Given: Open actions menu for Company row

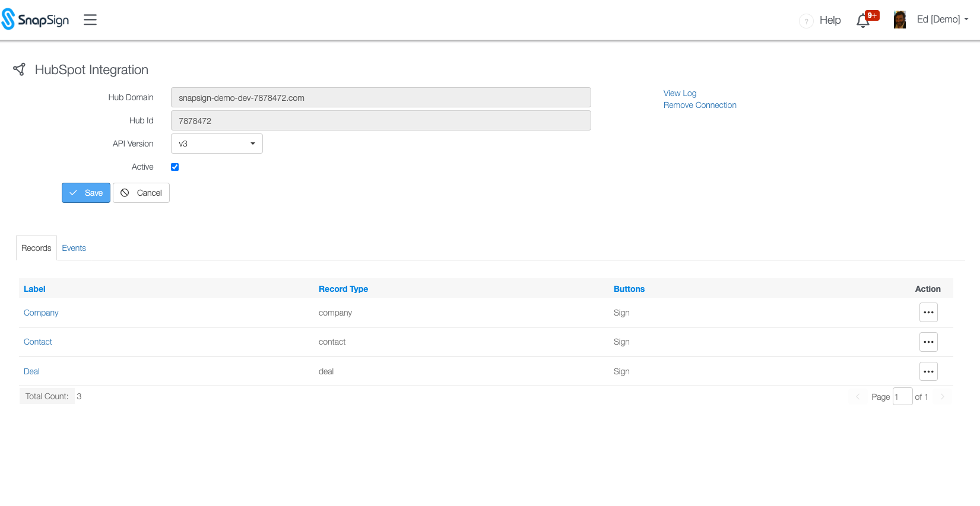Looking at the screenshot, I should click(928, 313).
